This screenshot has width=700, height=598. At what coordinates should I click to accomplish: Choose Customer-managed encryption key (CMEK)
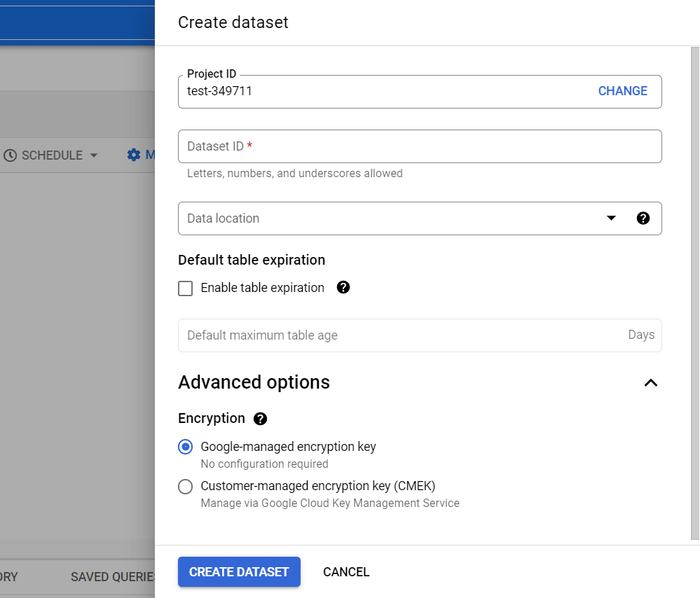[x=185, y=487]
